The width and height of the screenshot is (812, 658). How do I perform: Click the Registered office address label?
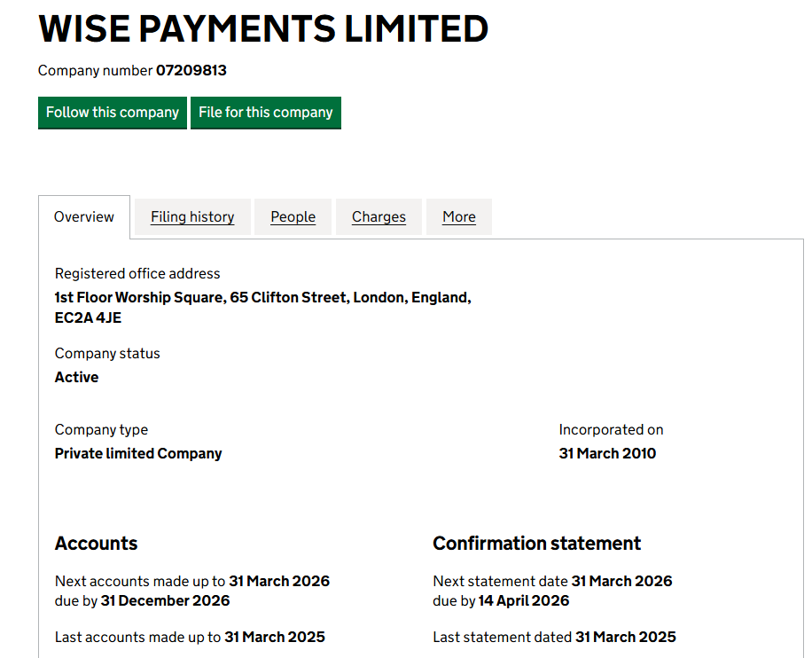click(137, 273)
